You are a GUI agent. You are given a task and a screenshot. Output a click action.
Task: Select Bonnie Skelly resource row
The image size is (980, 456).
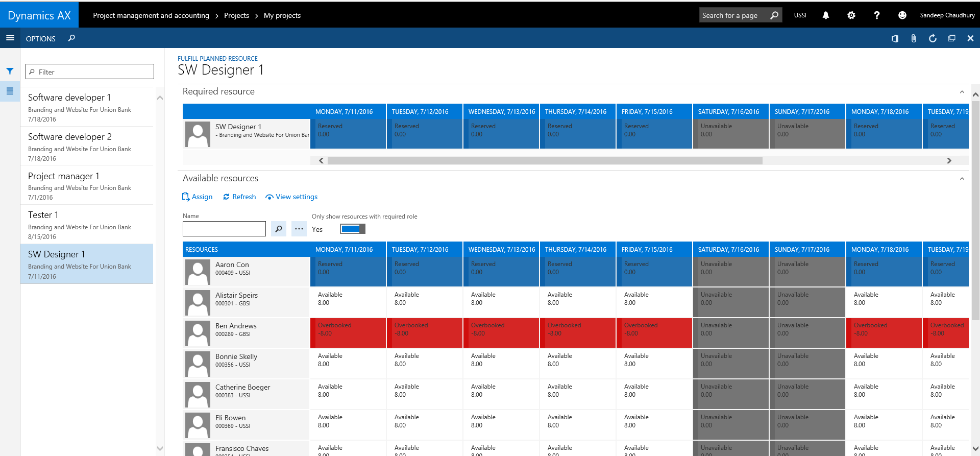point(246,364)
